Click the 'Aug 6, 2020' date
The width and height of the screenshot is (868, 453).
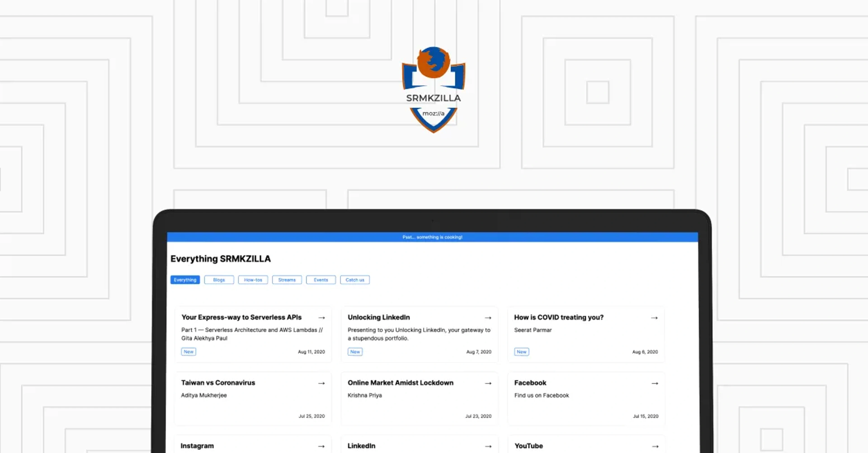(645, 352)
